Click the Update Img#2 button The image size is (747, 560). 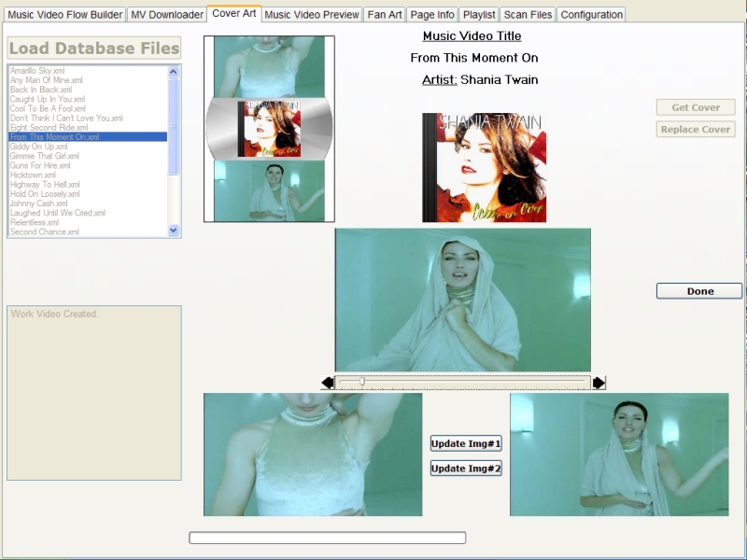466,469
